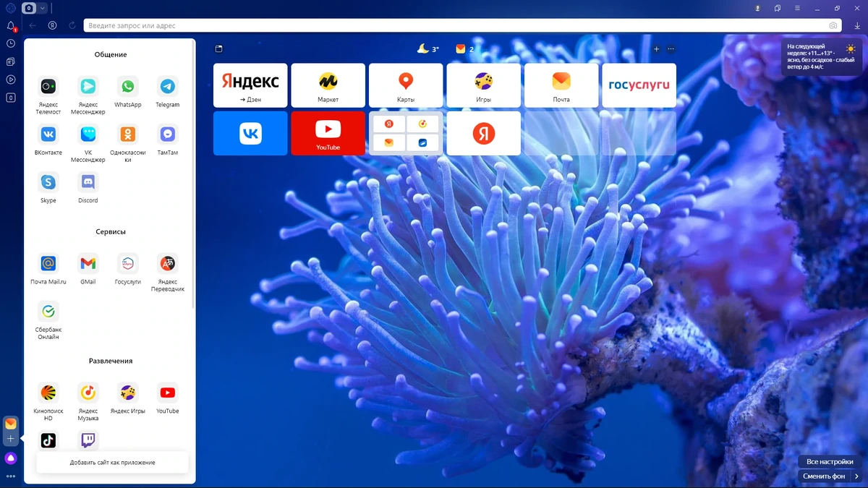Open YouTube app in entertainment list

(x=168, y=398)
